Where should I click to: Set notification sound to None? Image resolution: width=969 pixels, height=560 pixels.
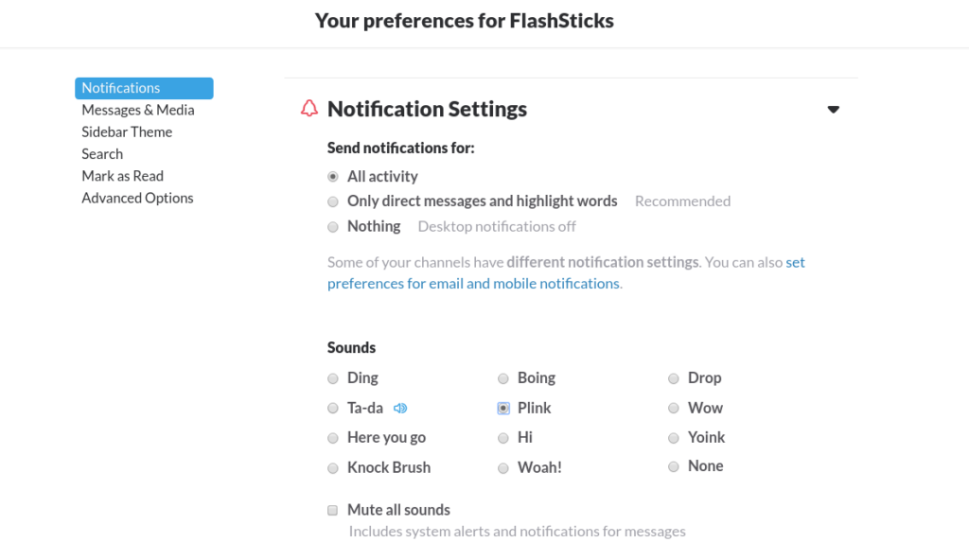pos(674,466)
